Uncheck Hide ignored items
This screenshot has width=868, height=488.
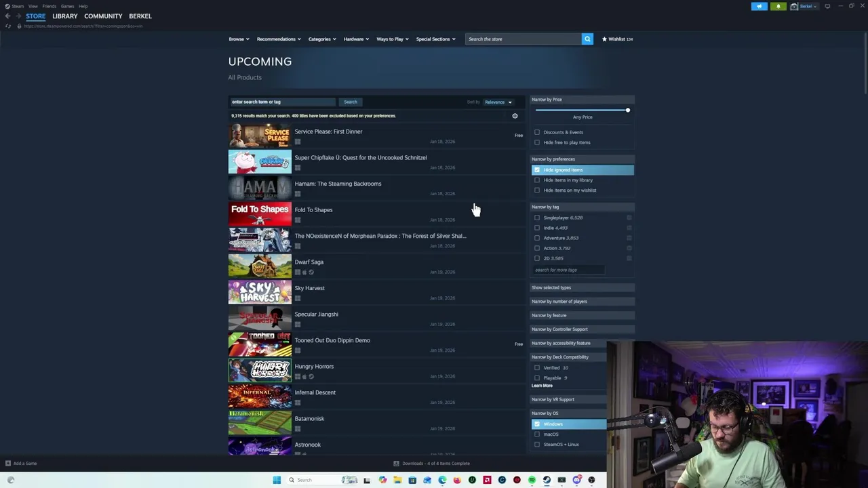537,170
